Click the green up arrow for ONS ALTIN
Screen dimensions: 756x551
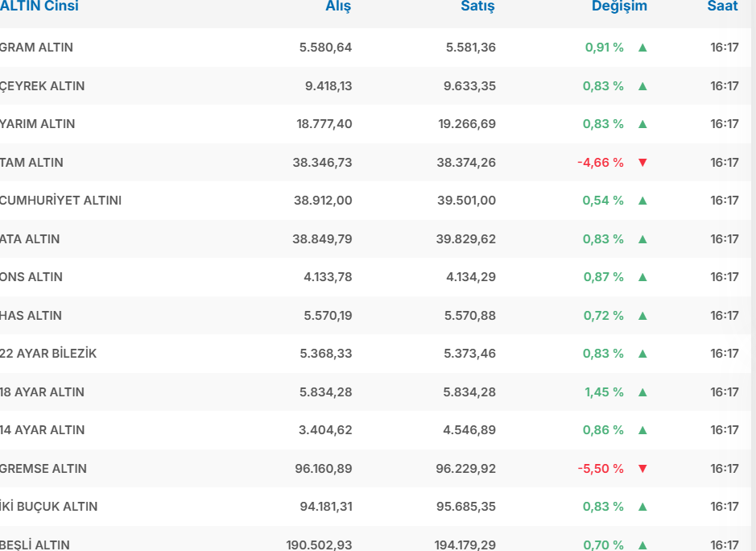pyautogui.click(x=642, y=277)
